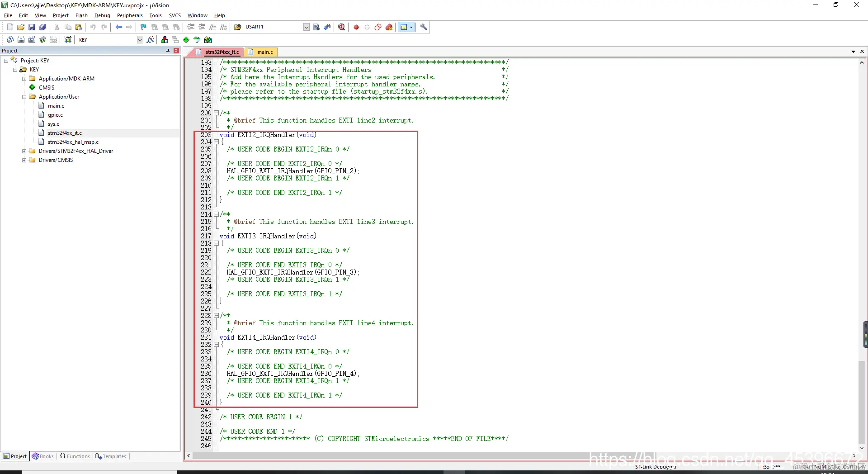This screenshot has width=868, height=474.
Task: Open the Pack Installer icon
Action: coord(208,40)
